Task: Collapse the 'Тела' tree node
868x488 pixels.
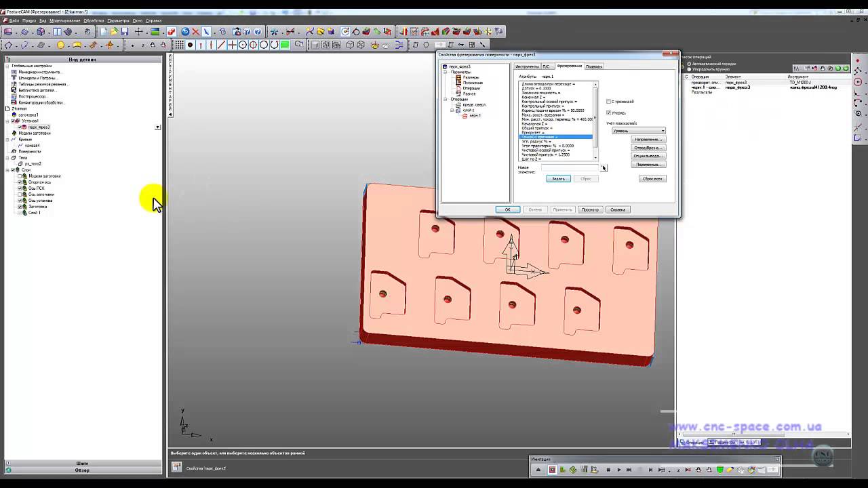Action: click(7, 158)
